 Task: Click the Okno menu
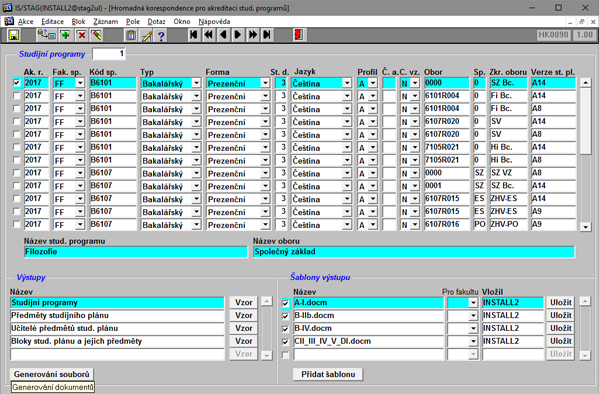click(x=182, y=22)
